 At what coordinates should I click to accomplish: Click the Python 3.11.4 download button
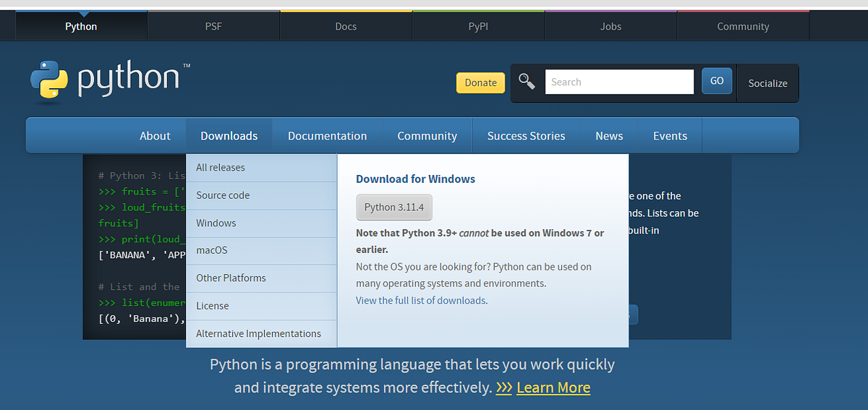(x=394, y=207)
